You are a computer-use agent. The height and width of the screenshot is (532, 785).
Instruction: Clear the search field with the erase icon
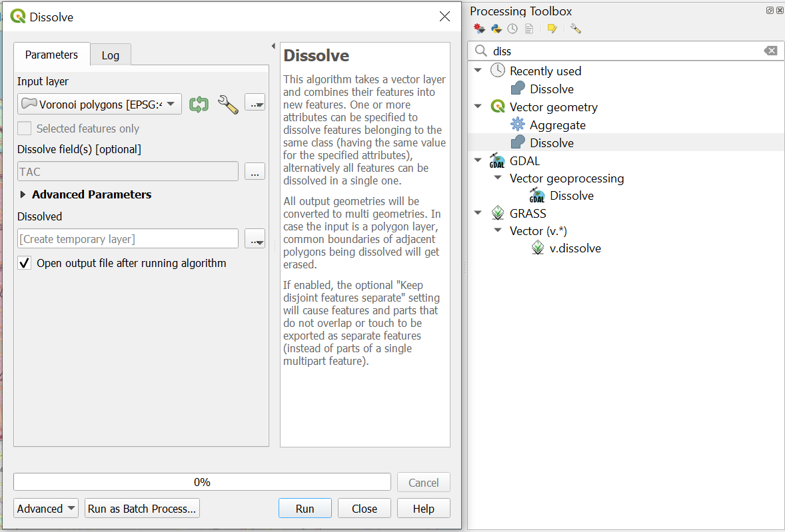pyautogui.click(x=771, y=51)
